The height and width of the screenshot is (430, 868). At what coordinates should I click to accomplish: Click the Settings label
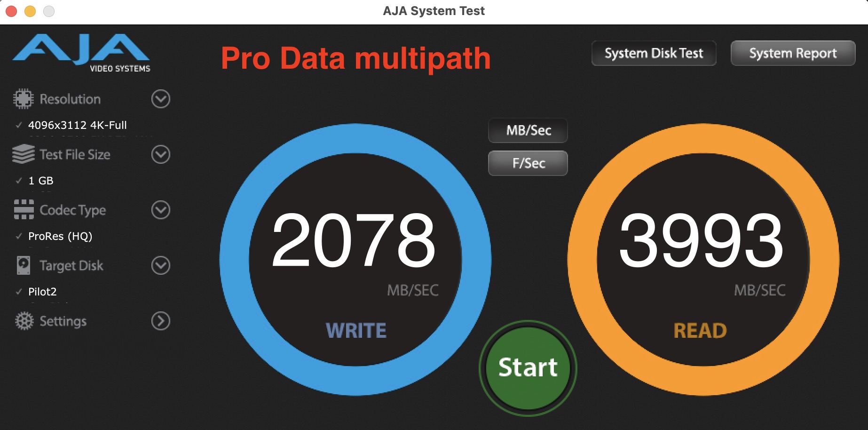tap(63, 321)
